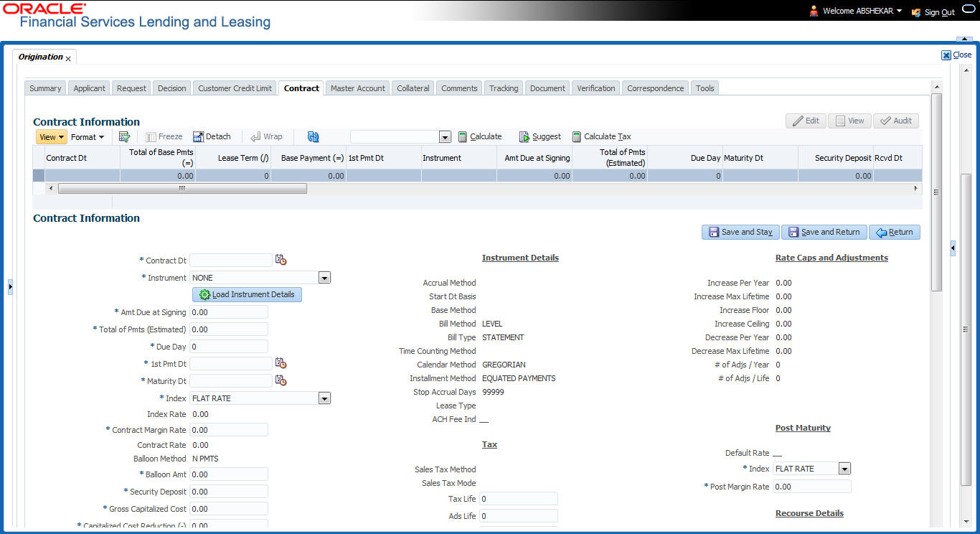Click into the Contract Dt field
Image resolution: width=980 pixels, height=534 pixels.
click(231, 261)
